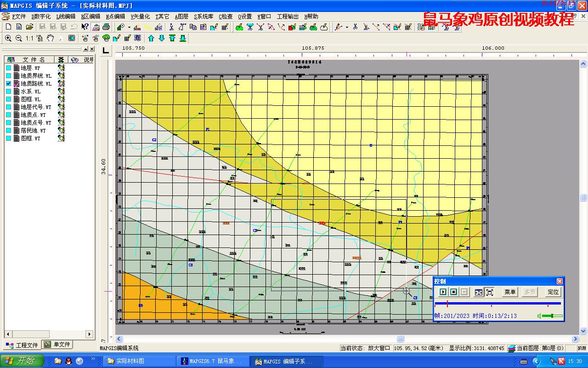
Task: Click the cut line scissors icon
Action: pyautogui.click(x=355, y=27)
